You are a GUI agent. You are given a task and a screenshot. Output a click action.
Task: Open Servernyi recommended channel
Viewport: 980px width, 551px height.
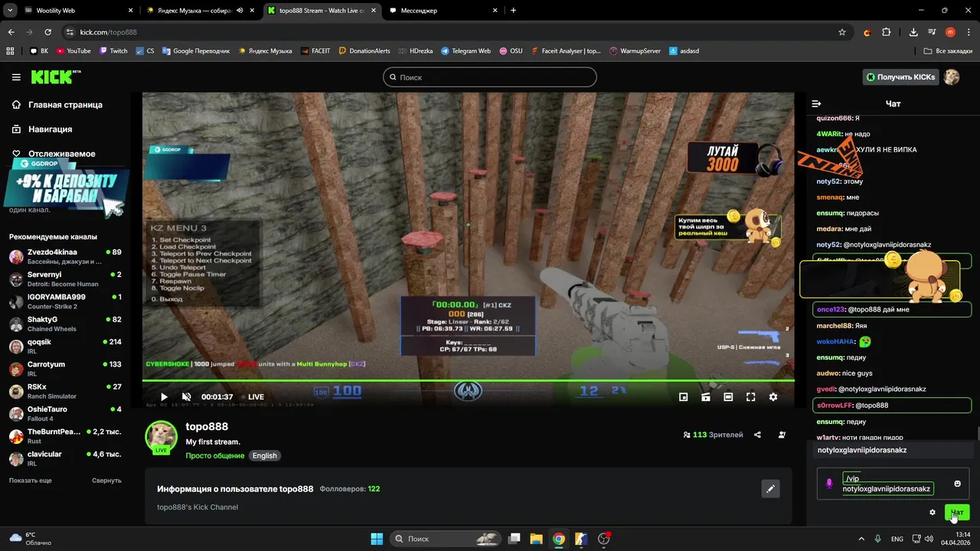(x=65, y=279)
